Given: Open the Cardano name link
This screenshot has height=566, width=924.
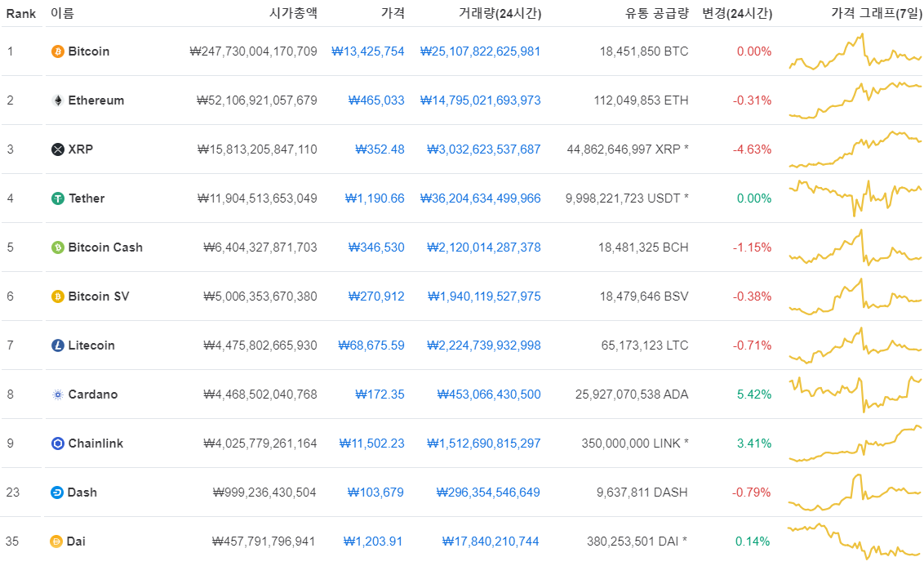Looking at the screenshot, I should 93,394.
